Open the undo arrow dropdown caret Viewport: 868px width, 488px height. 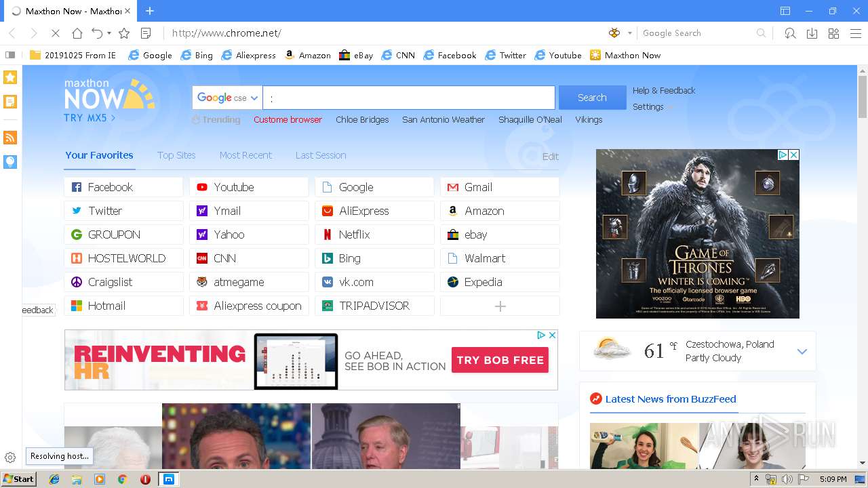coord(109,33)
